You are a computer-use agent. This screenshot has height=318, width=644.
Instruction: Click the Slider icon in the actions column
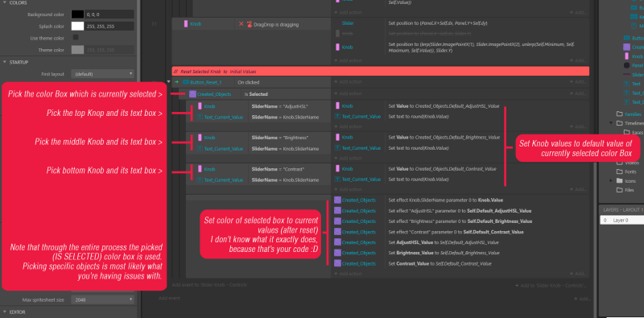(337, 23)
